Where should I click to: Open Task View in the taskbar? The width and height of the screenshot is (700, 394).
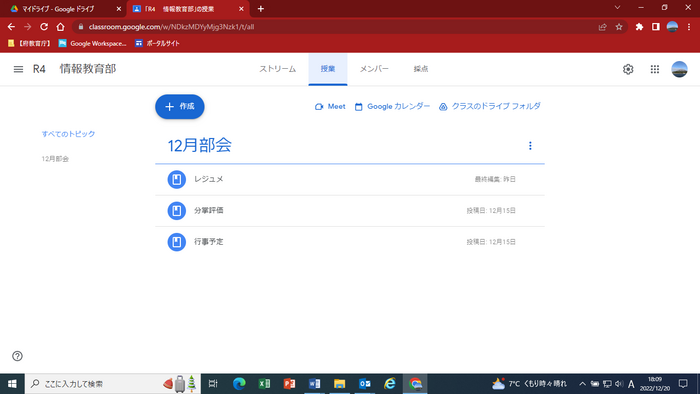coord(213,384)
